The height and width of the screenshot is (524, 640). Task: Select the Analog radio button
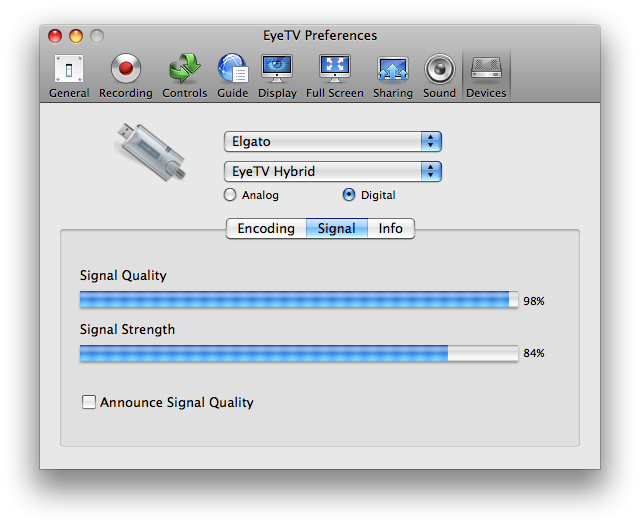pyautogui.click(x=230, y=195)
